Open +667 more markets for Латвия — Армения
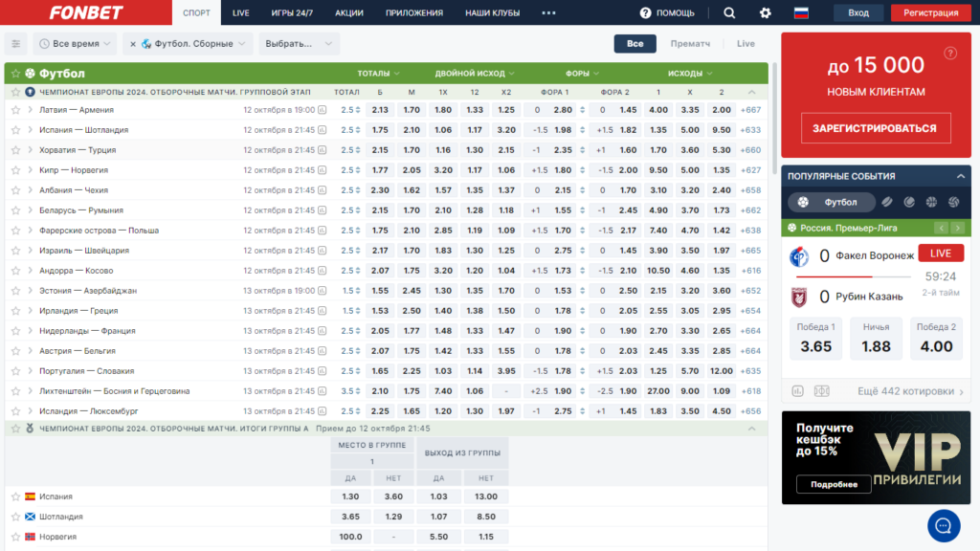980x551 pixels. click(x=750, y=110)
